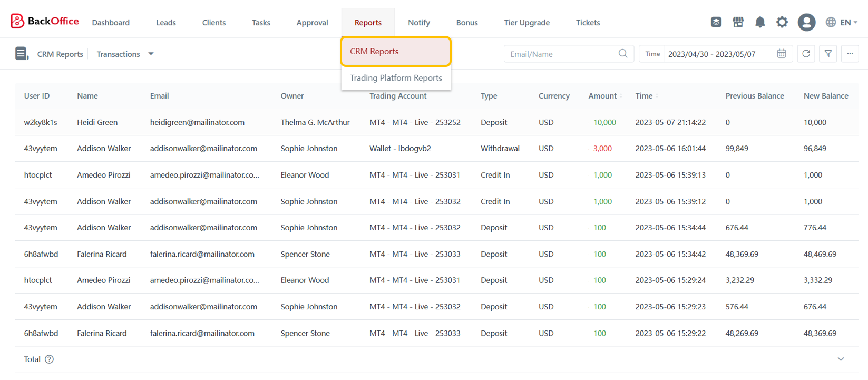Select CRM Reports from the menu
868x380 pixels.
point(395,51)
